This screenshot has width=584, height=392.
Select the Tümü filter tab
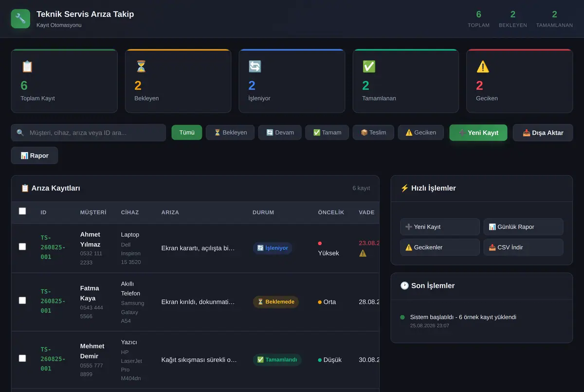pos(187,132)
